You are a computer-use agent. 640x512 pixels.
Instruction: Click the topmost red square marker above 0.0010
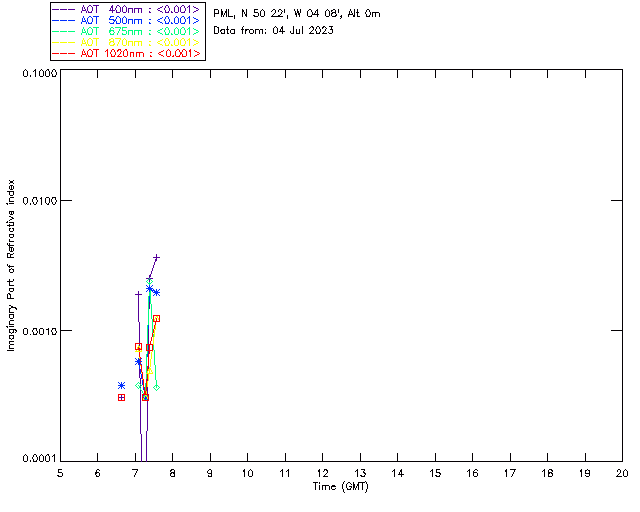point(156,318)
